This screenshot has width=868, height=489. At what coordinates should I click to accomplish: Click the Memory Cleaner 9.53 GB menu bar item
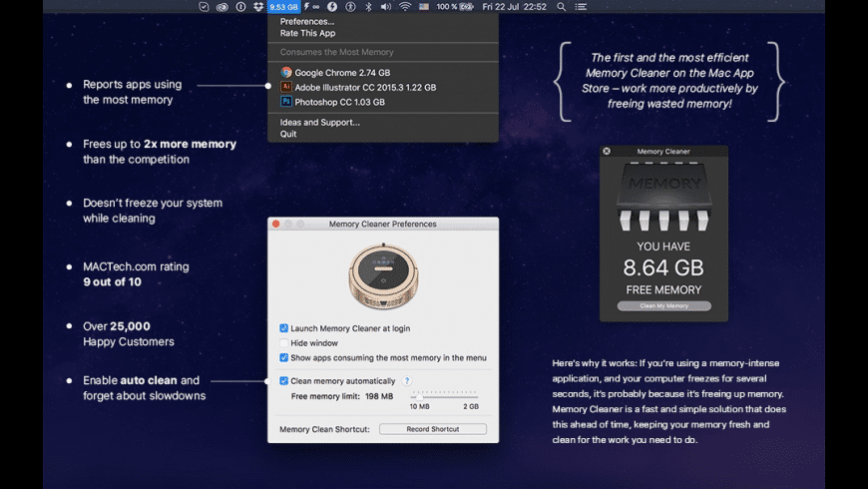point(284,7)
